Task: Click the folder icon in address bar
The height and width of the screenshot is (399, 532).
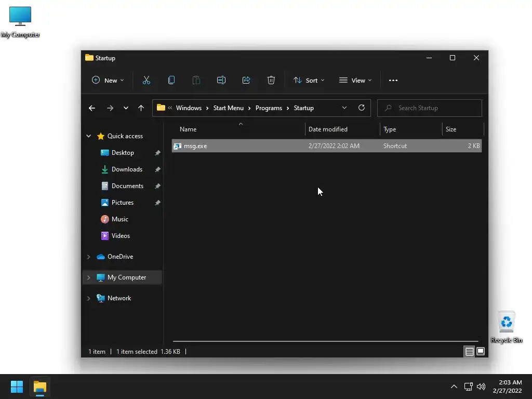Action: pyautogui.click(x=161, y=108)
